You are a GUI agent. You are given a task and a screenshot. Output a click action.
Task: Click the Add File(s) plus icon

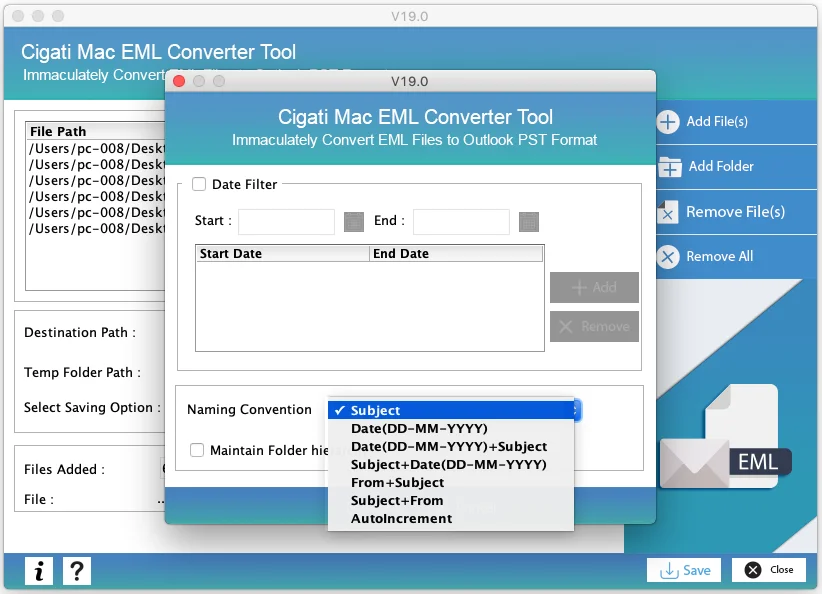point(668,122)
